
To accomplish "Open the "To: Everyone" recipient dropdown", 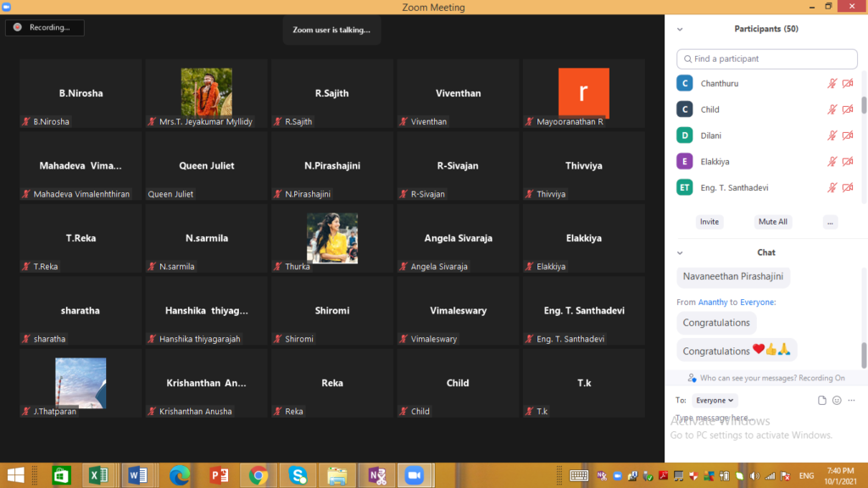I will [x=714, y=400].
